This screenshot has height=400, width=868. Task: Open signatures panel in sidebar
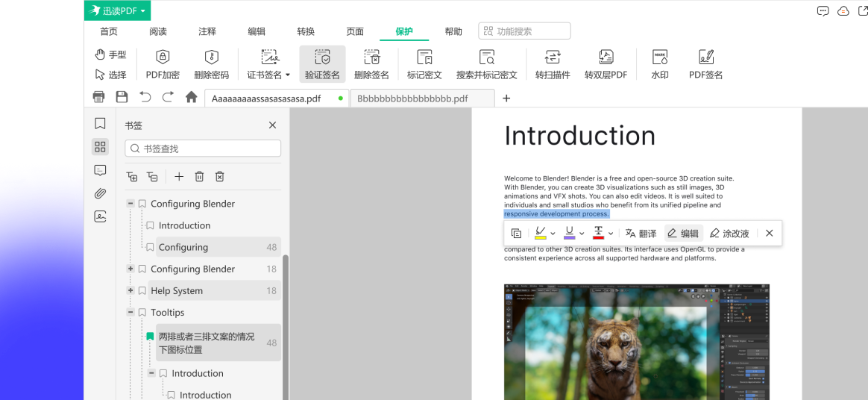click(x=100, y=216)
